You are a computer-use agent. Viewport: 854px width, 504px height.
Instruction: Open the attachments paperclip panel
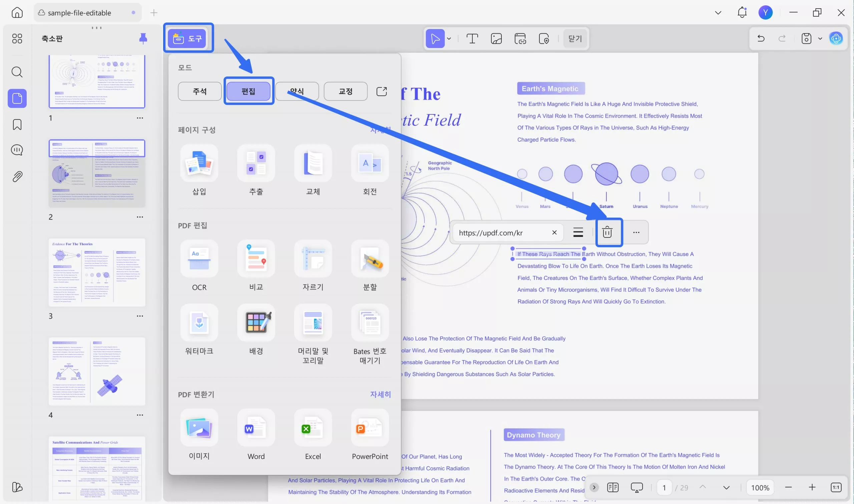click(x=17, y=176)
